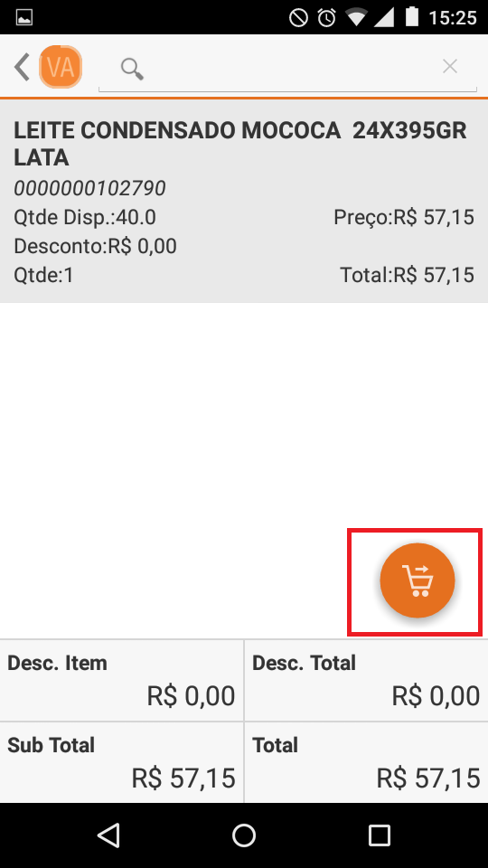Tap the Android home circle button

(x=244, y=835)
